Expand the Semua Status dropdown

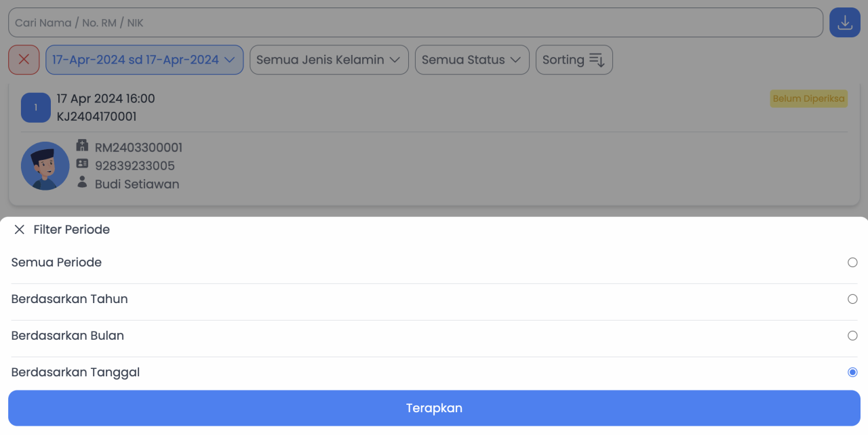coord(471,60)
